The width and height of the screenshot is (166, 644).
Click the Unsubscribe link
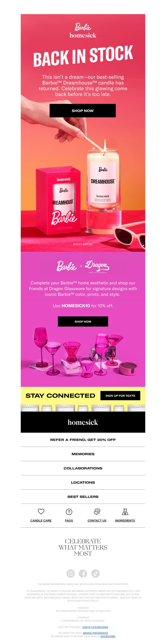(107, 637)
